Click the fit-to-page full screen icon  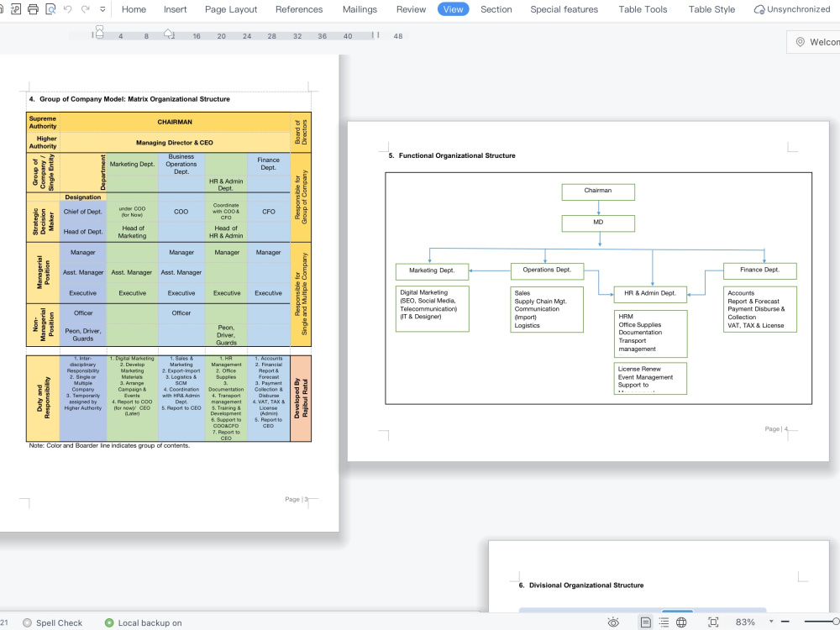[713, 622]
